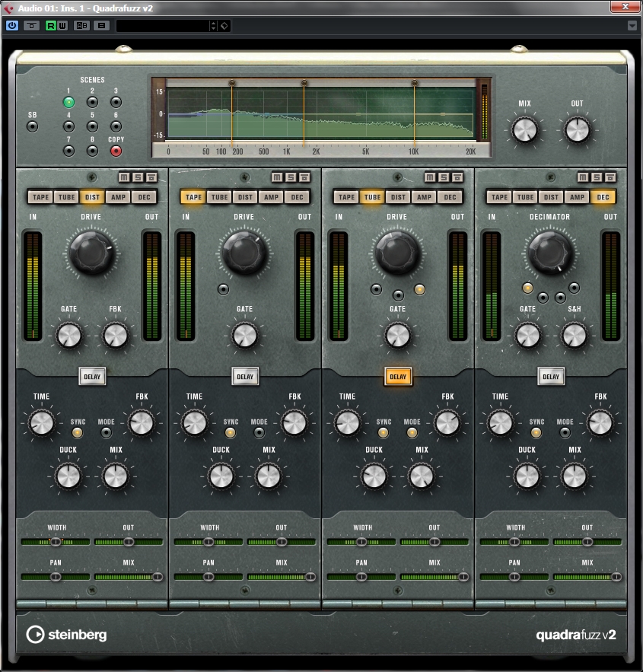Select AMP mode for band 4
The height and width of the screenshot is (672, 643).
(577, 197)
